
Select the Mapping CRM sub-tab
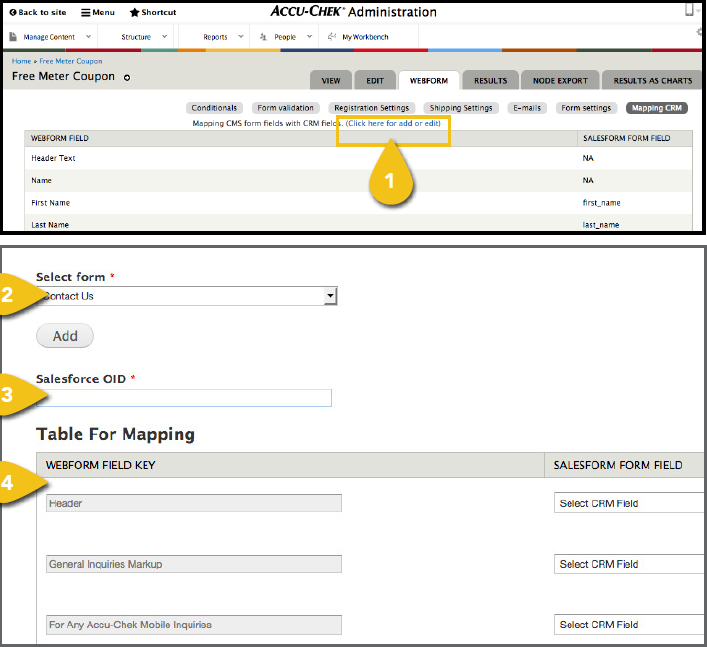click(656, 108)
